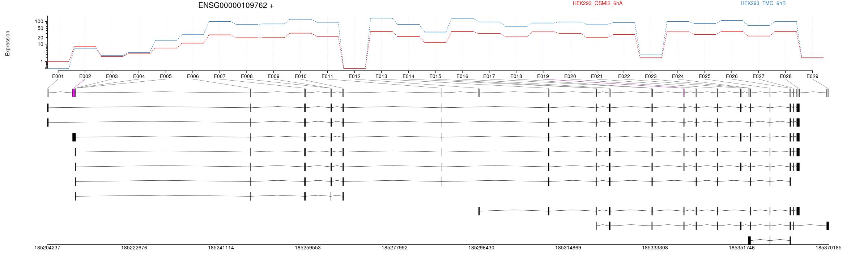Click y-axis tick value 1

(42, 62)
